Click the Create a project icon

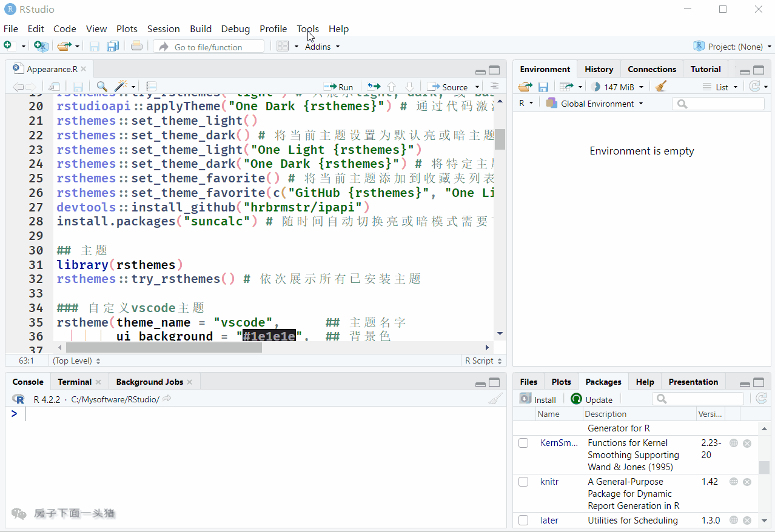tap(41, 46)
